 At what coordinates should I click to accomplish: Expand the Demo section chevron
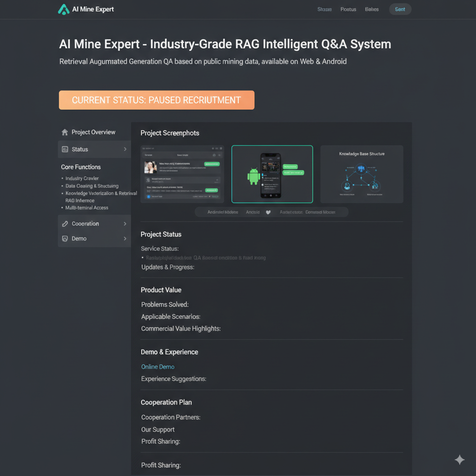pos(125,238)
